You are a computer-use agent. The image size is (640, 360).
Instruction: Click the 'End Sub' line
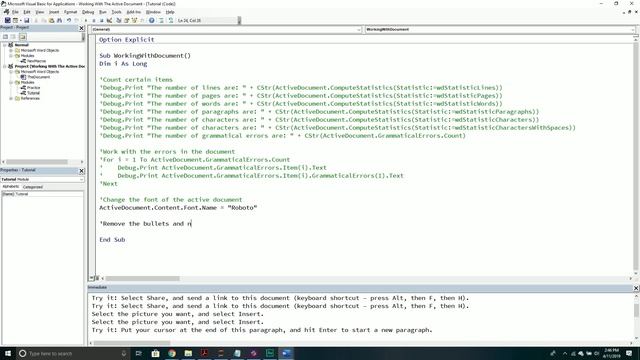coord(112,240)
